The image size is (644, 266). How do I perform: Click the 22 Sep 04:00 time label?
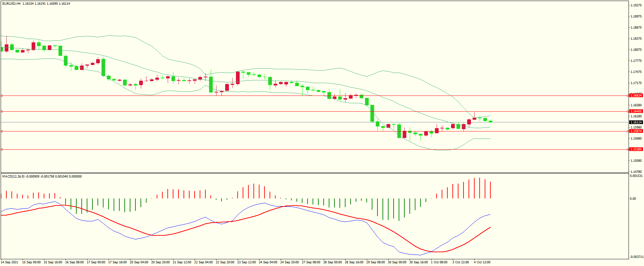(203, 262)
